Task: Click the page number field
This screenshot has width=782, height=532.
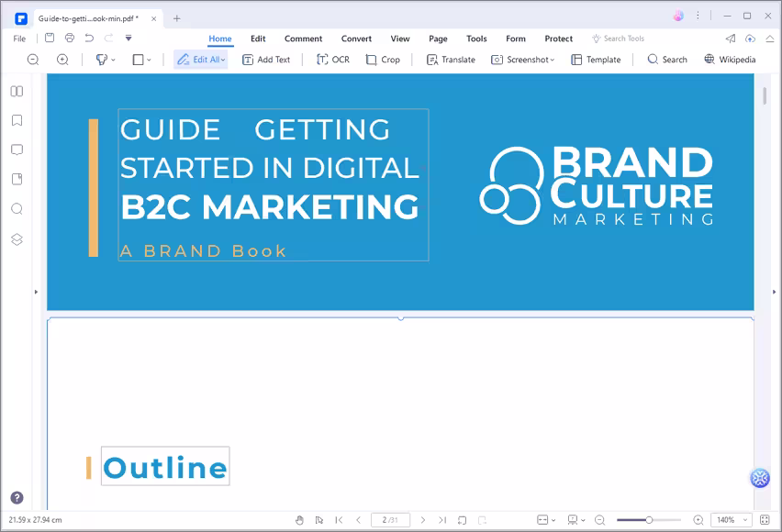Action: (390, 520)
